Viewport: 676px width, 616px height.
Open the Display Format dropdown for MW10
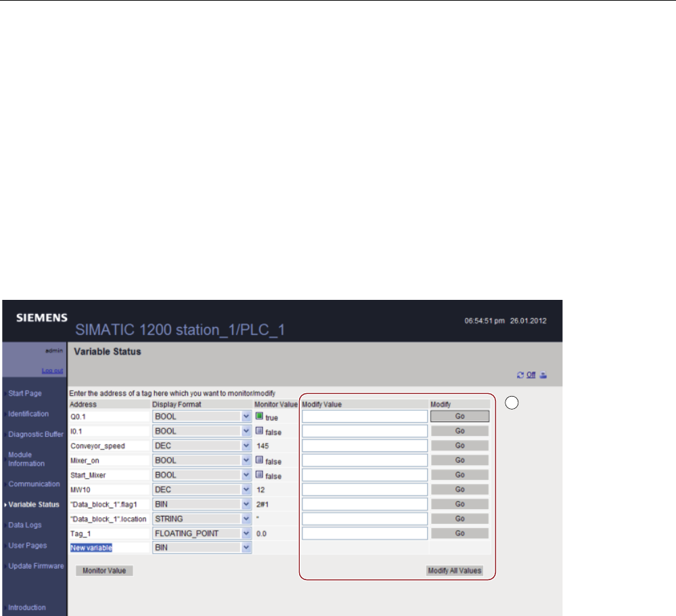[202, 489]
